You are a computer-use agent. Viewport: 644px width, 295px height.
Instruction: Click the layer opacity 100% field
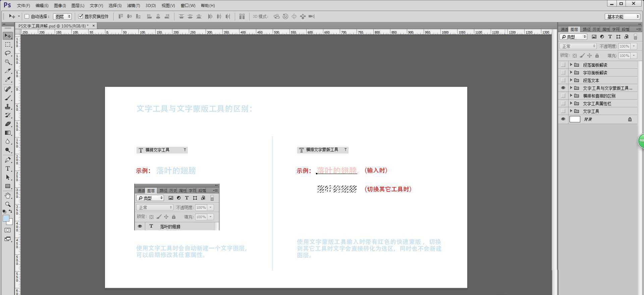tap(624, 46)
